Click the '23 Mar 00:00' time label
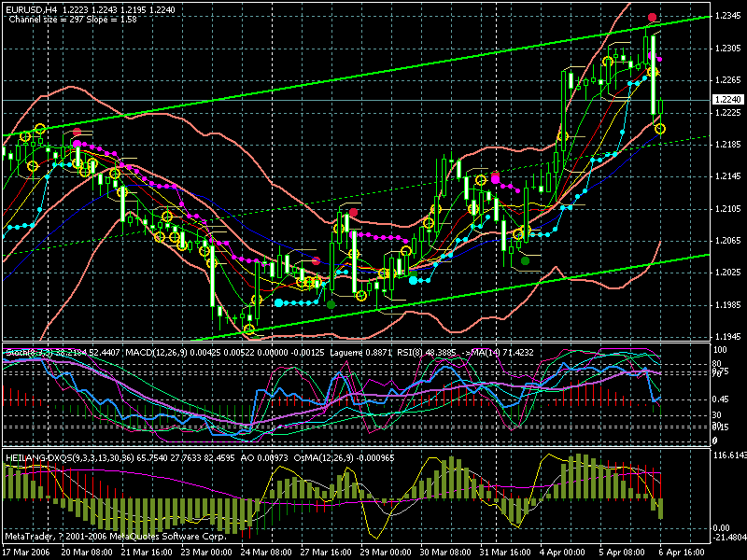 pyautogui.click(x=206, y=553)
